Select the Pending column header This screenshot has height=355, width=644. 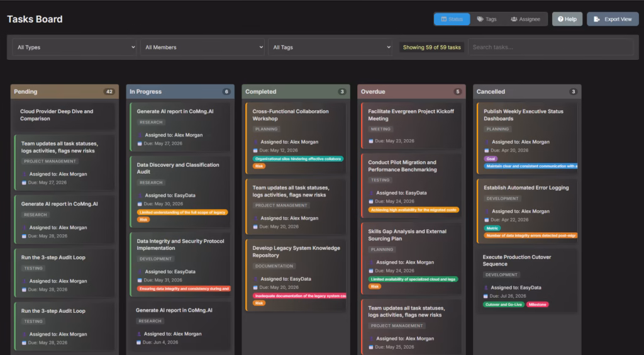pos(65,92)
